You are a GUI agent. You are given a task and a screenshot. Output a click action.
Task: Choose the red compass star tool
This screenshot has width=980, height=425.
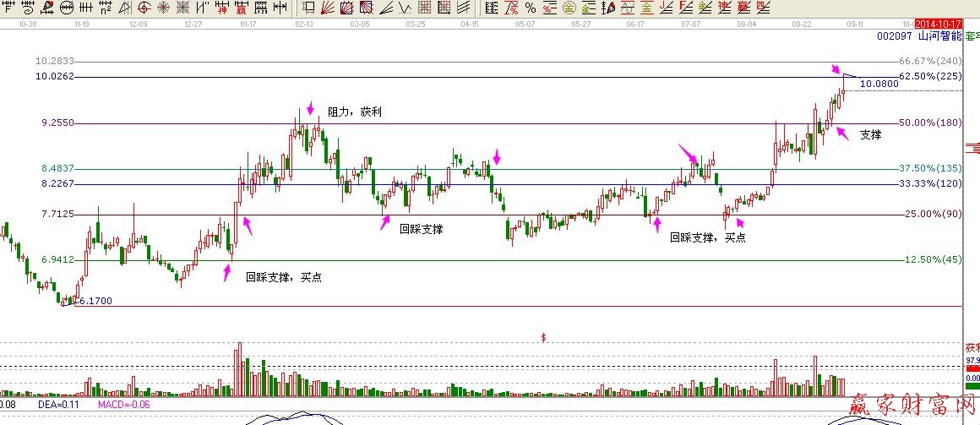coord(162,8)
